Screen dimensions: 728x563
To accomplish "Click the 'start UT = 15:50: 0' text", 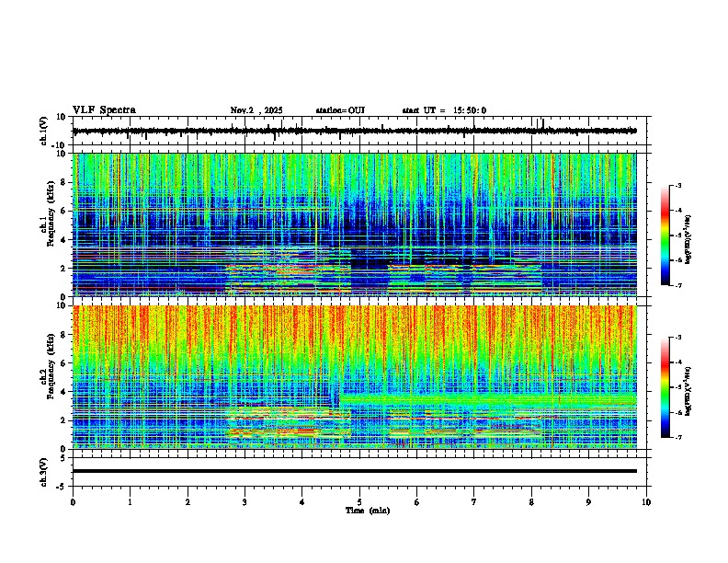I will coord(444,110).
